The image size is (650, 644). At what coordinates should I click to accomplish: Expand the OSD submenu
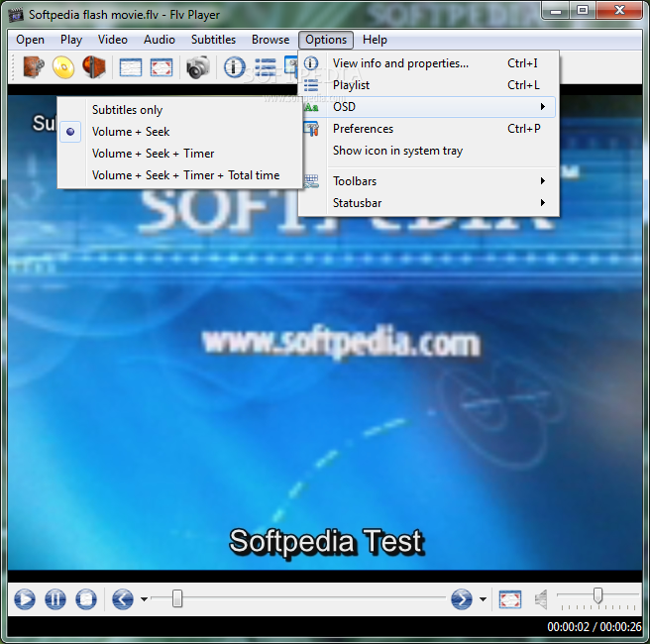[x=428, y=107]
